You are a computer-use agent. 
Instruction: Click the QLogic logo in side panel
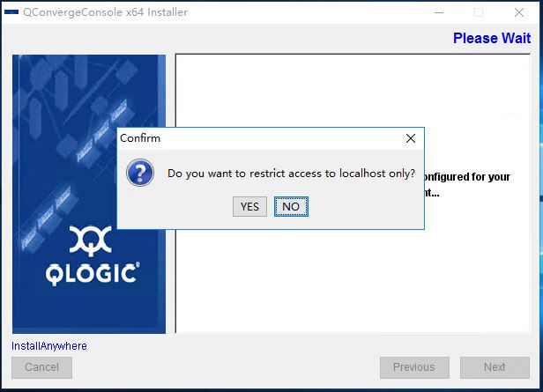pyautogui.click(x=93, y=256)
